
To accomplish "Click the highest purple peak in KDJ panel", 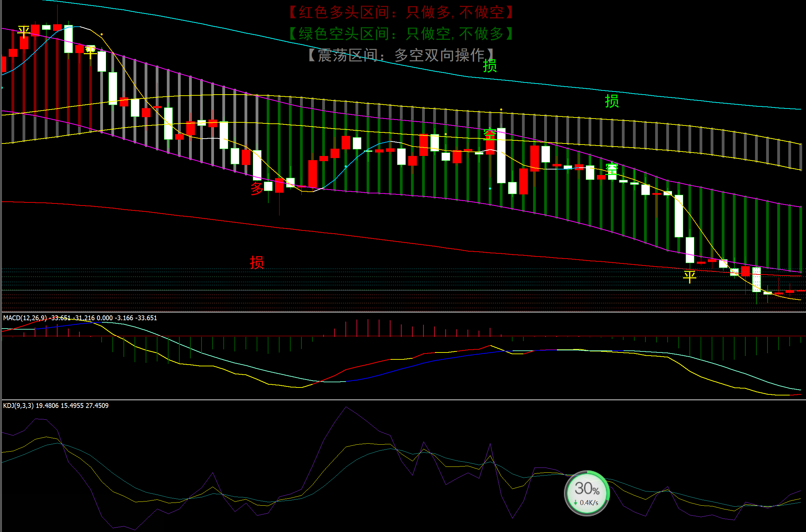I will point(346,408).
